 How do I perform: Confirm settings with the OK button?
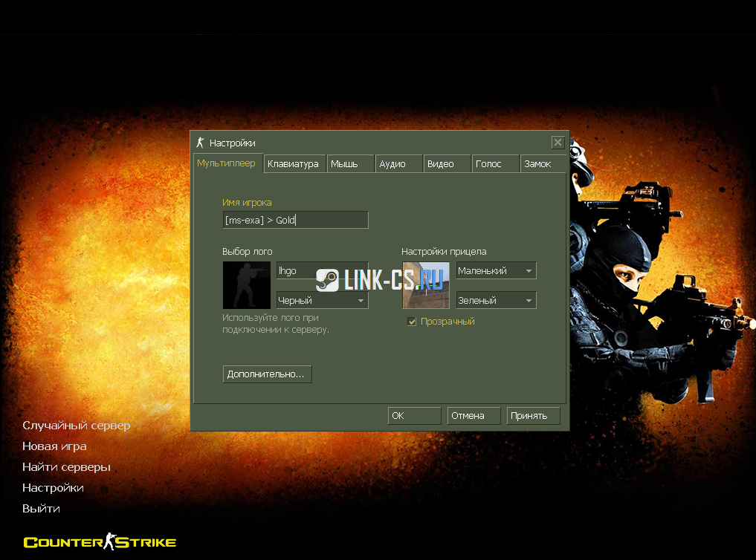414,416
